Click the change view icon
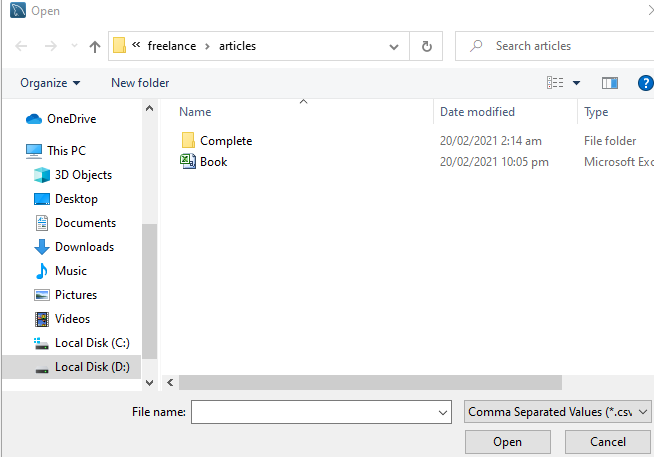 555,83
